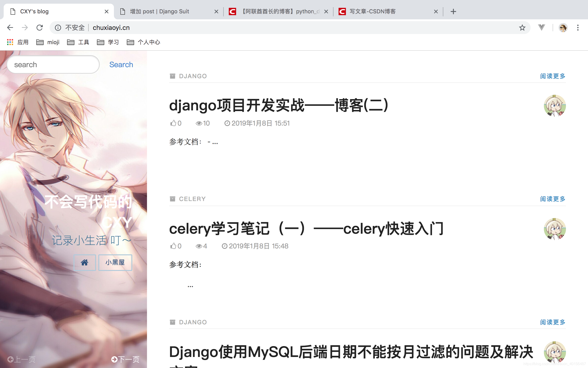
Task: Click the date text 2019年1月8日 15:48
Action: pyautogui.click(x=259, y=246)
